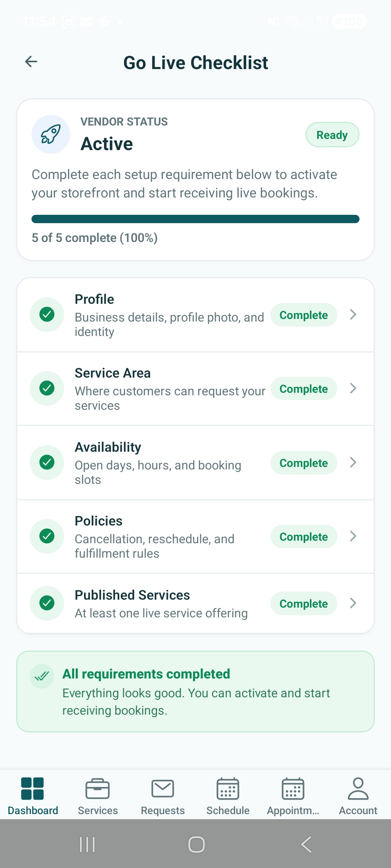
Task: Expand the Profile row chevron
Action: [x=353, y=315]
